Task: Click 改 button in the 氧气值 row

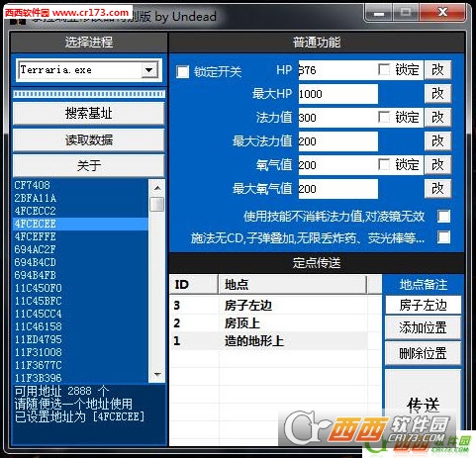Action: point(437,165)
